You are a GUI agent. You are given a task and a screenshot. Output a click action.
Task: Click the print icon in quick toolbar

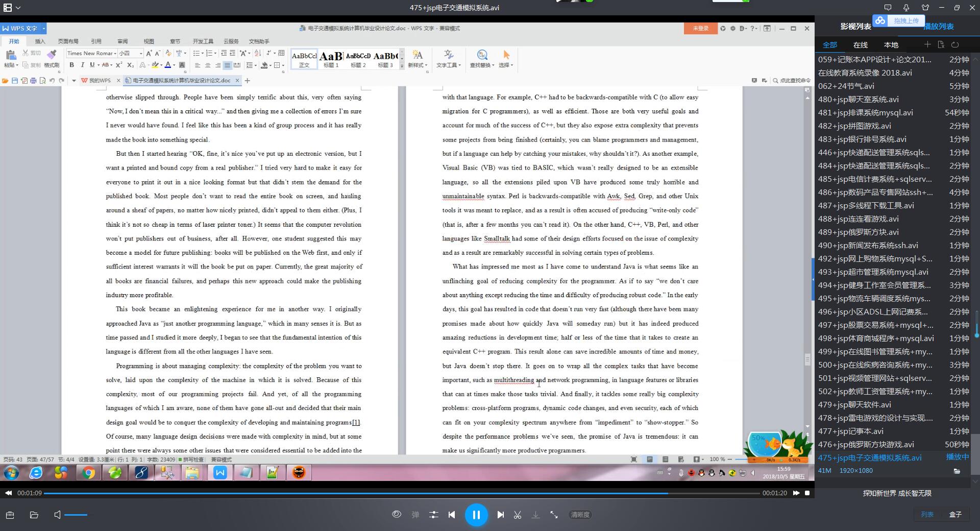pos(33,81)
